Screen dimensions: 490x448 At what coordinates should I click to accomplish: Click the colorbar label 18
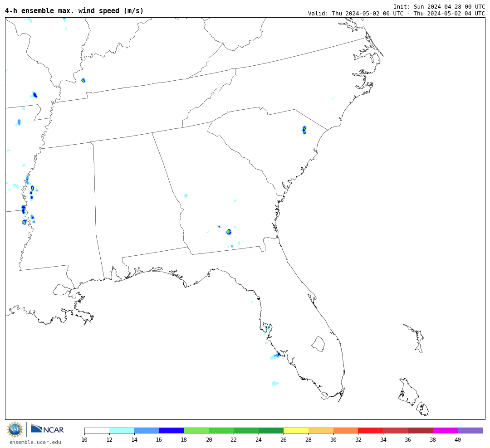pos(184,439)
